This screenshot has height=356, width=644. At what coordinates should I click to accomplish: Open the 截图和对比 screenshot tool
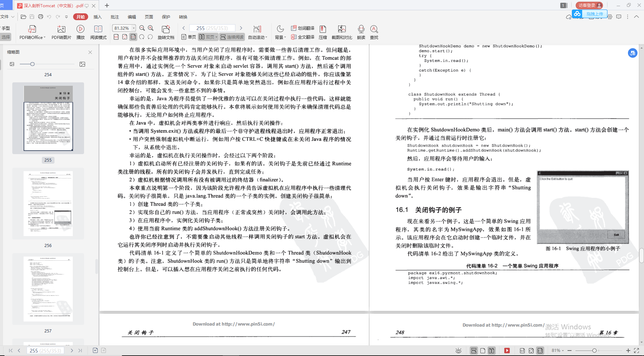pyautogui.click(x=342, y=32)
